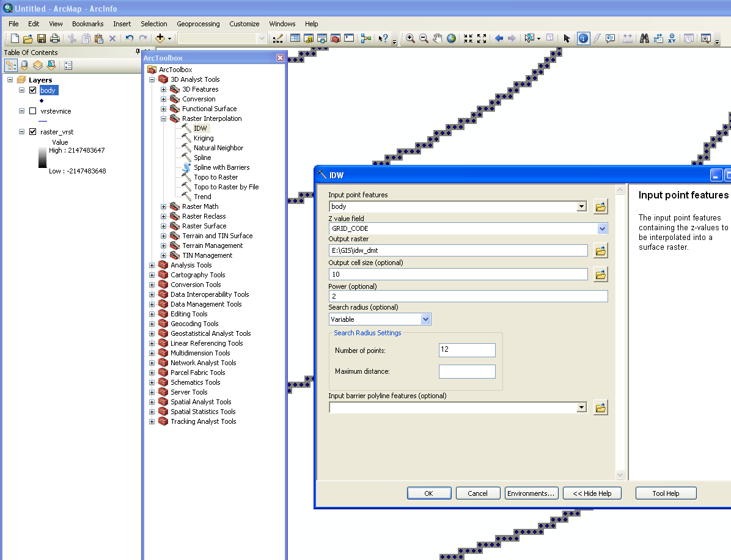Image resolution: width=731 pixels, height=560 pixels.
Task: Switch TOC to List By Source
Action: tap(24, 65)
